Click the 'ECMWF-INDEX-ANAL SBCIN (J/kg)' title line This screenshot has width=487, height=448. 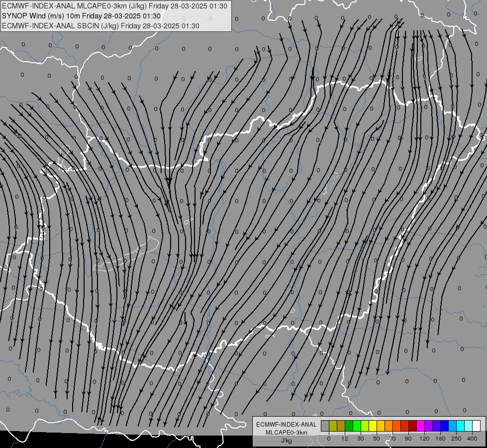(100, 26)
